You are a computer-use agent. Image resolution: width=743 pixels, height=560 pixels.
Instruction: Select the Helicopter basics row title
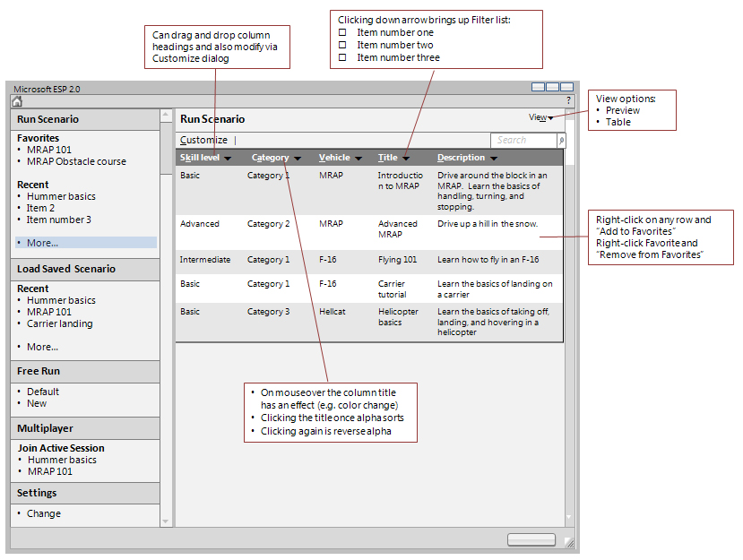coord(398,317)
